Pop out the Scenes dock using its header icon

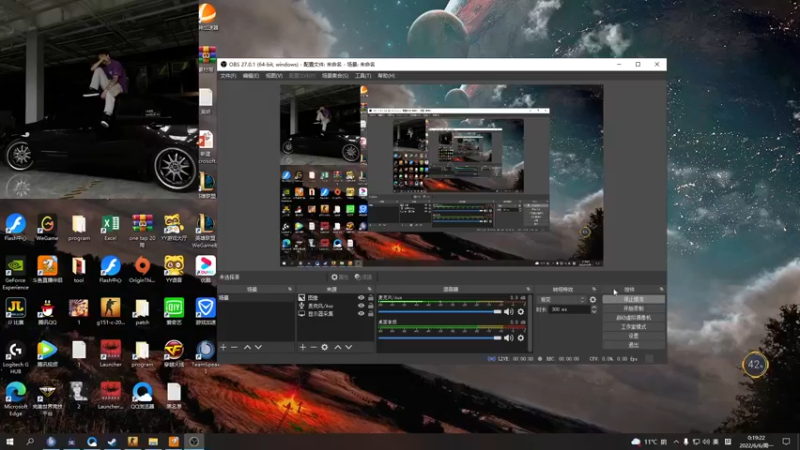point(290,289)
